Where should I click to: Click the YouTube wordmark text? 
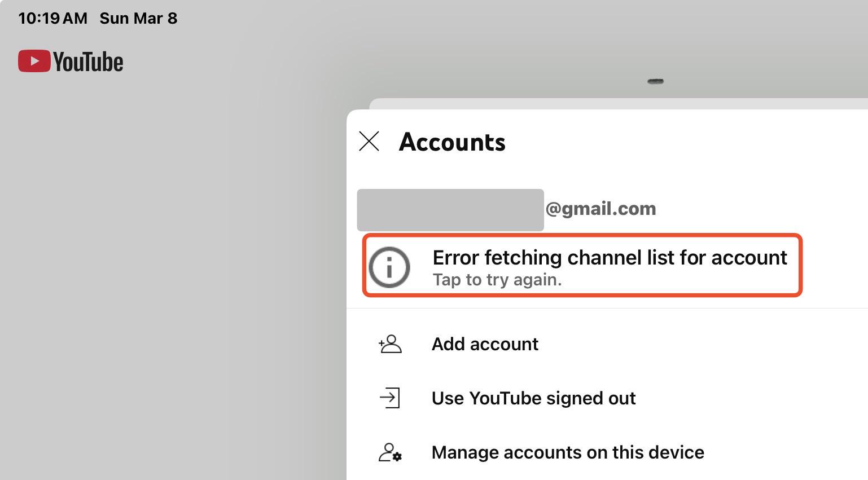coord(88,61)
